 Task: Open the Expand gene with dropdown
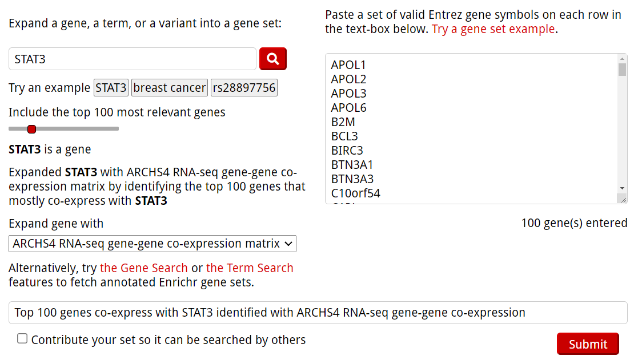pyautogui.click(x=153, y=244)
